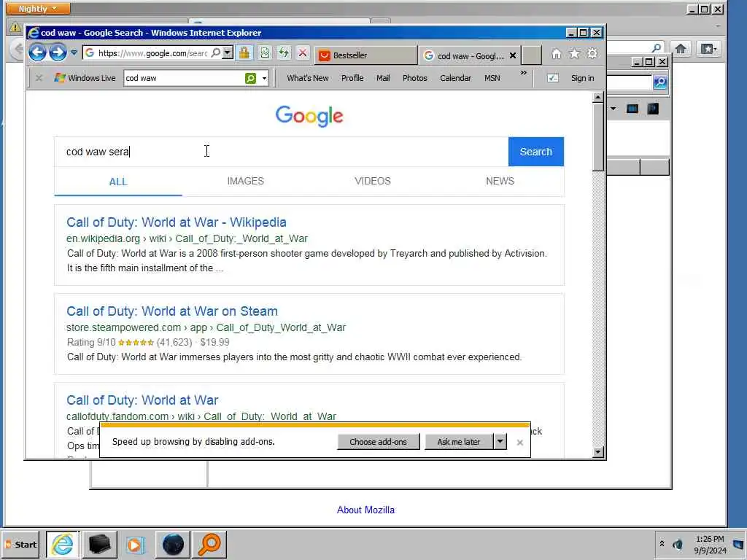The height and width of the screenshot is (560, 747).
Task: Expand Windows Live toolbar overflow chevron
Action: click(524, 73)
